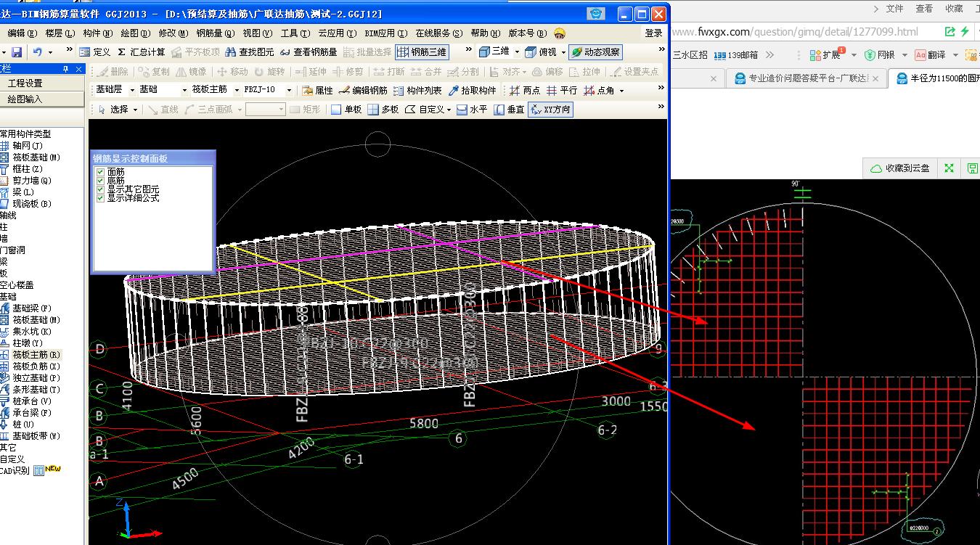The image size is (980, 545).
Task: Select 多板 multi slab mode
Action: (x=383, y=110)
